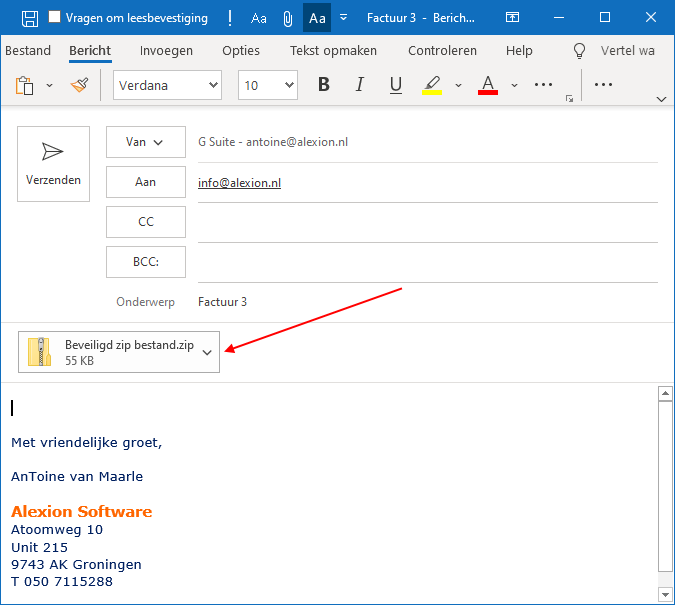Click the BCC button
Viewport: 675px width, 605px height.
(146, 262)
